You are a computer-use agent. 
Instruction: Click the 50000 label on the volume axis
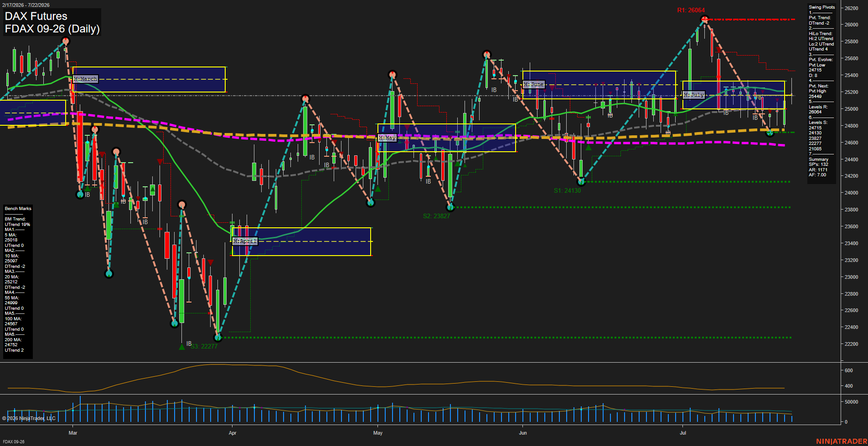(851, 402)
